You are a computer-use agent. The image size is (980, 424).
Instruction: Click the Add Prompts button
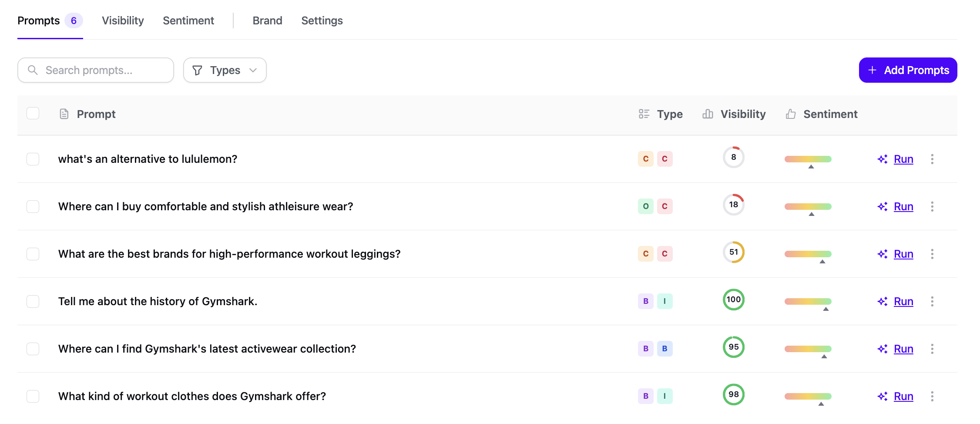(x=908, y=70)
